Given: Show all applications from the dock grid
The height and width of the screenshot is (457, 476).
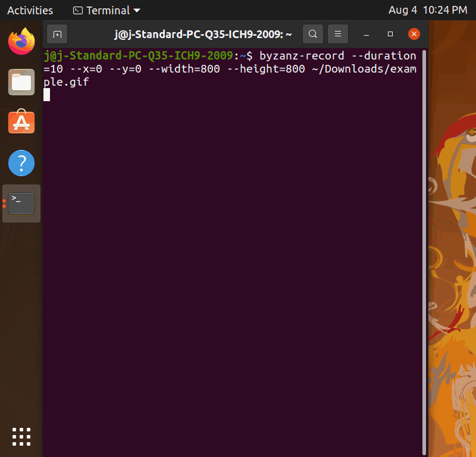Looking at the screenshot, I should pos(21,437).
